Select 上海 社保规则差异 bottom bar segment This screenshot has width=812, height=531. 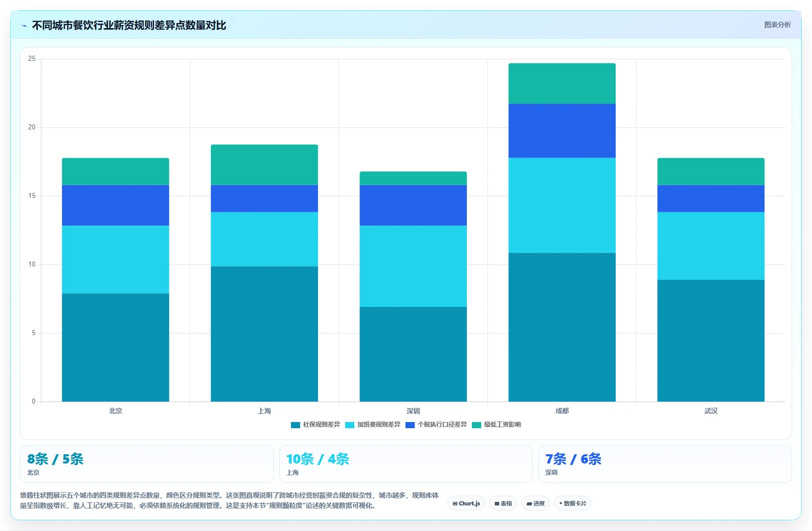[264, 334]
